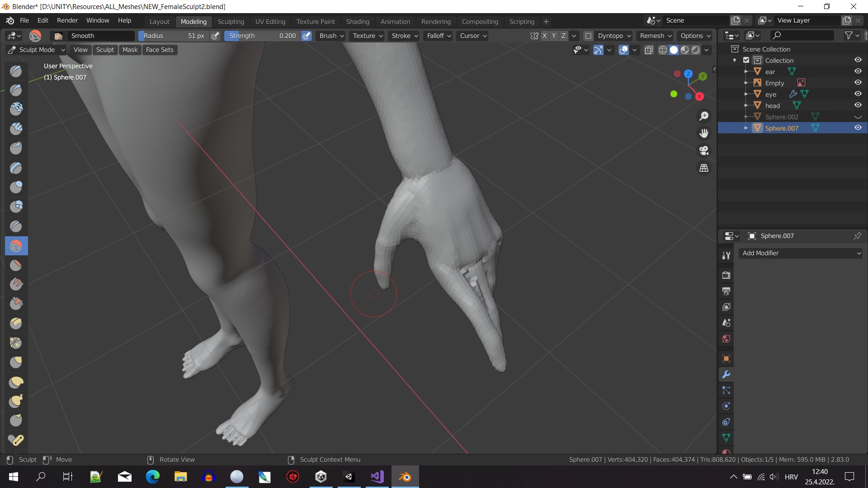Switch to the Sculpting workspace tab
Screen dimensions: 868x488
[x=231, y=21]
